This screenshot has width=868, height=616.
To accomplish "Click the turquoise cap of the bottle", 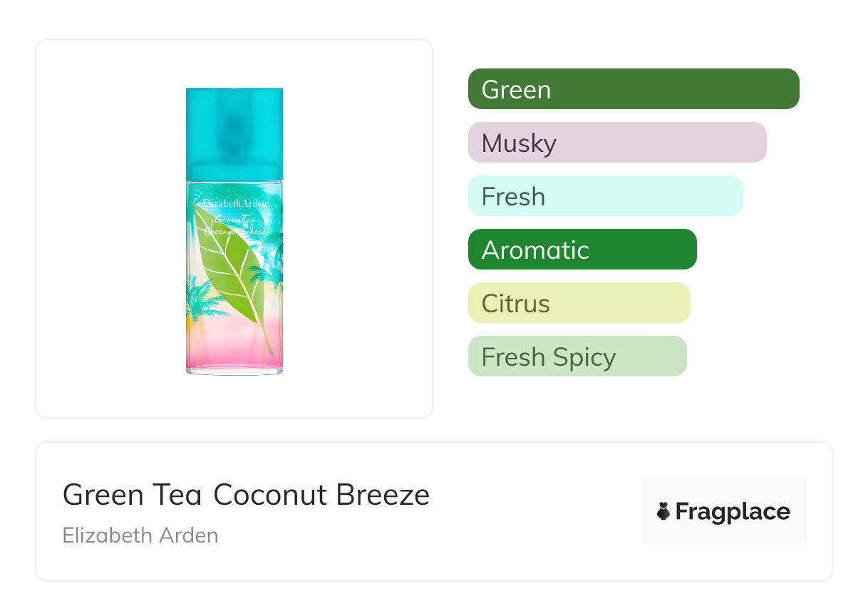I will pyautogui.click(x=234, y=132).
